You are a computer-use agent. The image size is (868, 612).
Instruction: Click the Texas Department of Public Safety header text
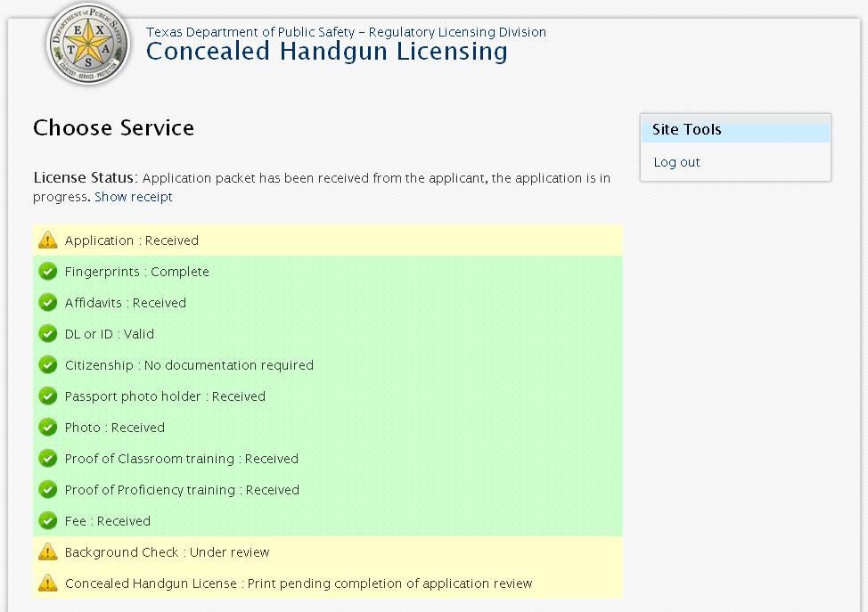[346, 32]
